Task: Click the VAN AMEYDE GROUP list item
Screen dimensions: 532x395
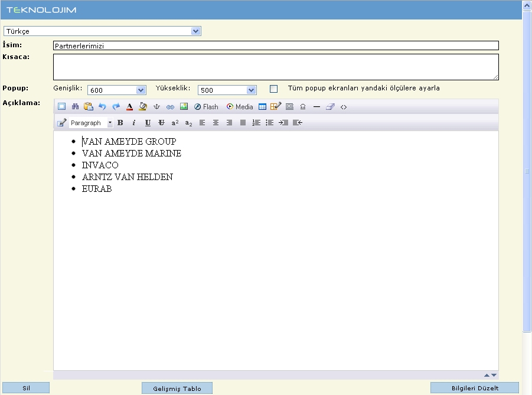Action: tap(129, 142)
